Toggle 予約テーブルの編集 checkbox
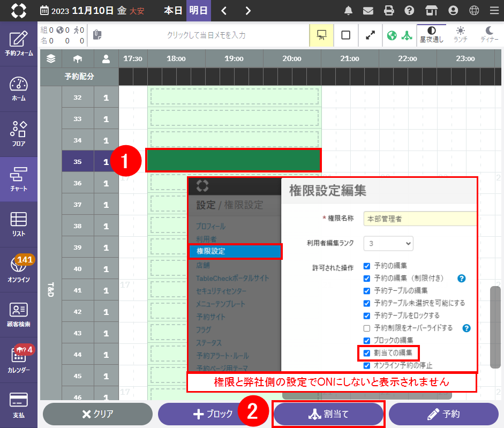 click(367, 291)
